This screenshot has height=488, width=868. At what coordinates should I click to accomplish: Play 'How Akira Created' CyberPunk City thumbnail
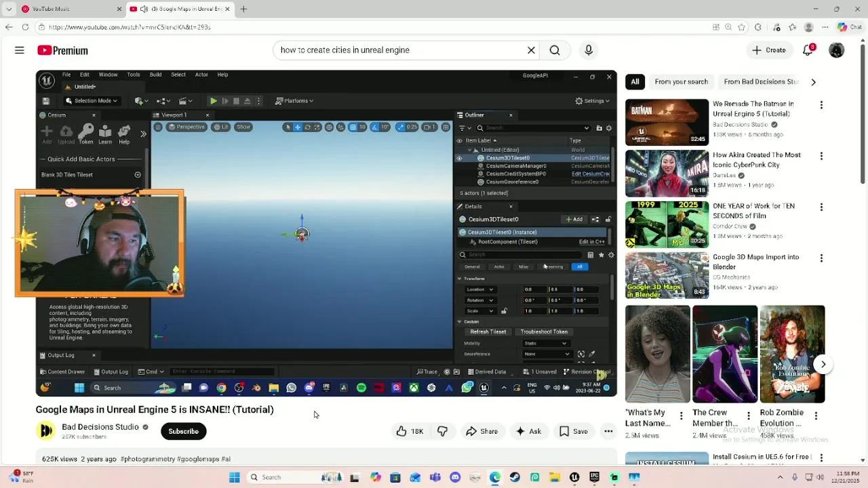(667, 174)
